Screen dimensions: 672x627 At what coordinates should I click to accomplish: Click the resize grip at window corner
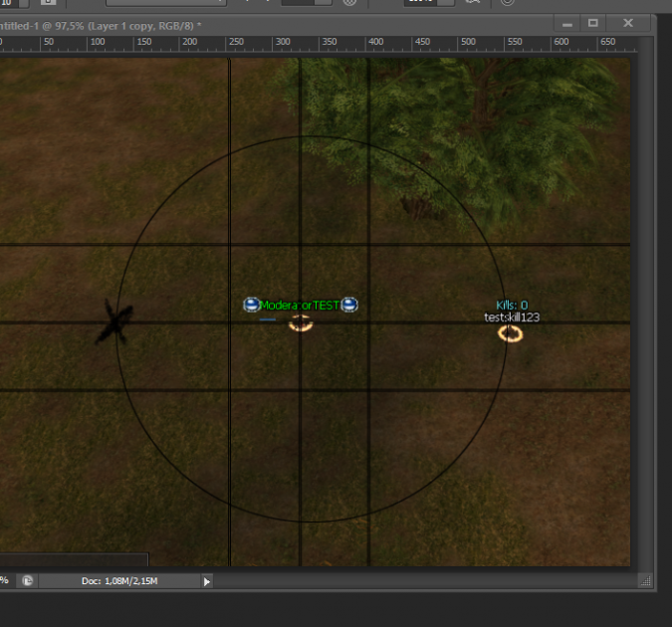pos(644,580)
